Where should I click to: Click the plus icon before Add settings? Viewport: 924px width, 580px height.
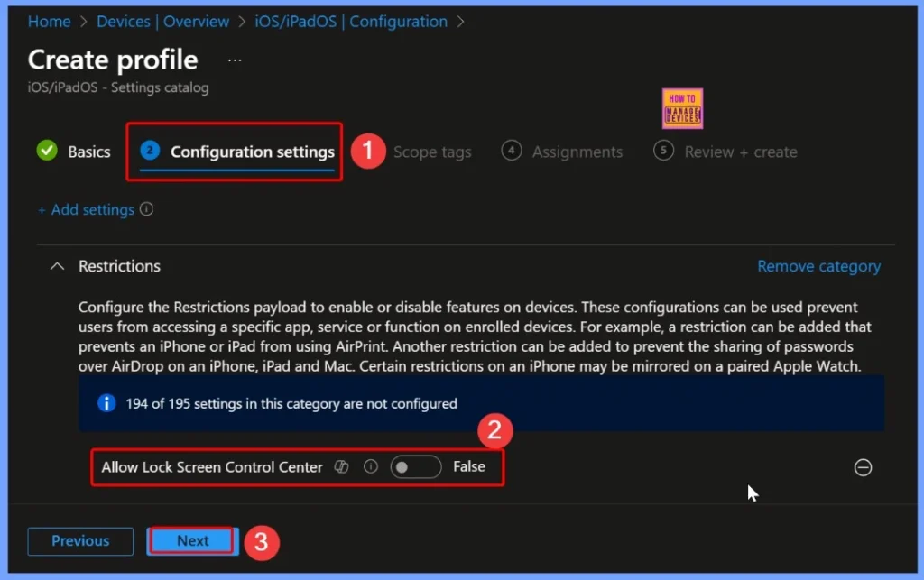coord(40,208)
